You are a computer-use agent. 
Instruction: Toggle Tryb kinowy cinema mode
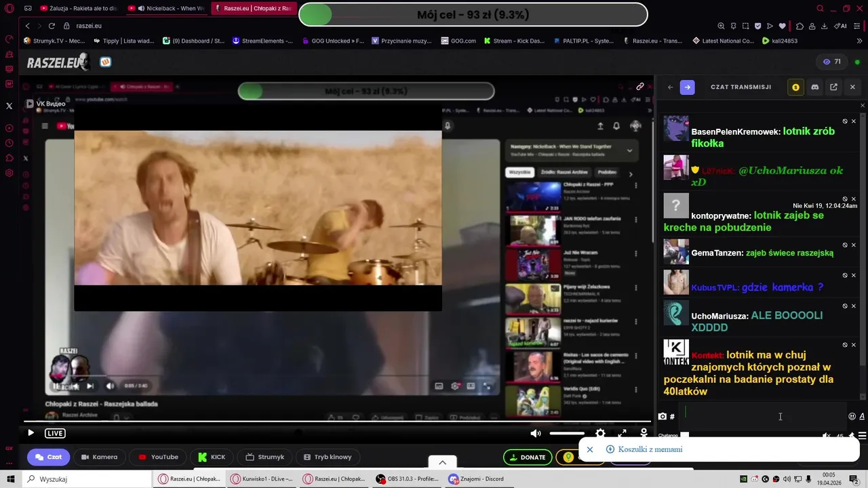(328, 457)
